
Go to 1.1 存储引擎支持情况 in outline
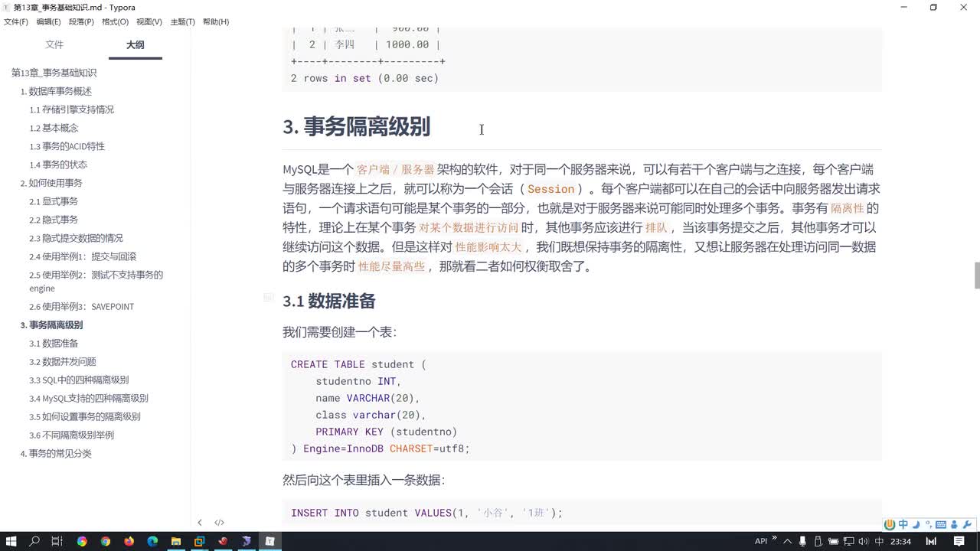pyautogui.click(x=71, y=109)
